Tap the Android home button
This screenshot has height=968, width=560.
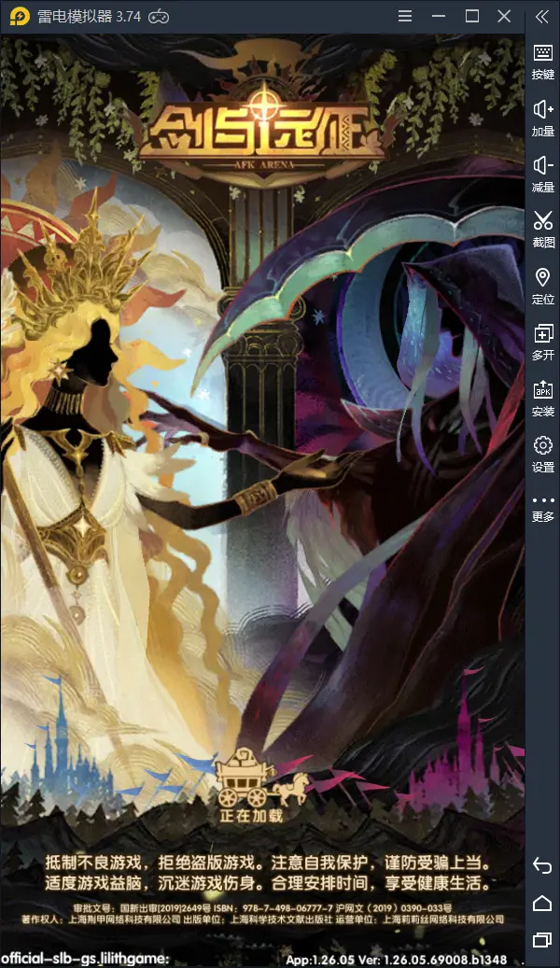[x=542, y=904]
